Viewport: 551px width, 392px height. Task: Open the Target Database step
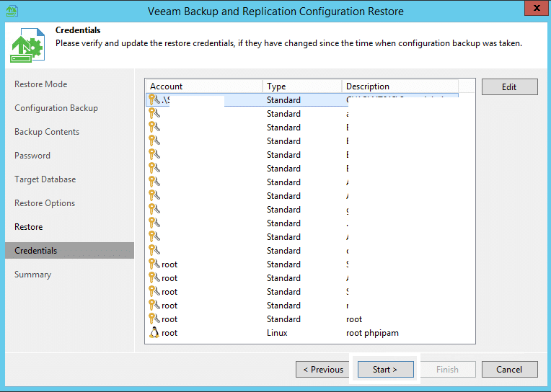coord(45,179)
